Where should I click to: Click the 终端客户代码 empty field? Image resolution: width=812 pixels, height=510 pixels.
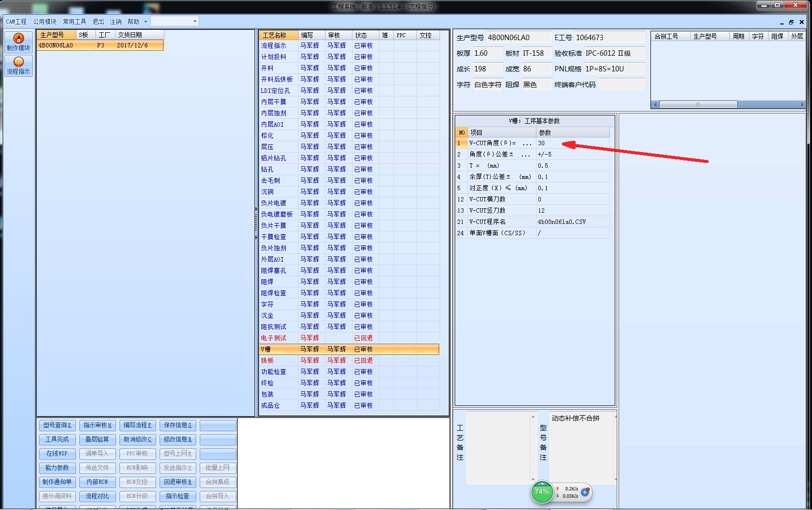coord(622,85)
